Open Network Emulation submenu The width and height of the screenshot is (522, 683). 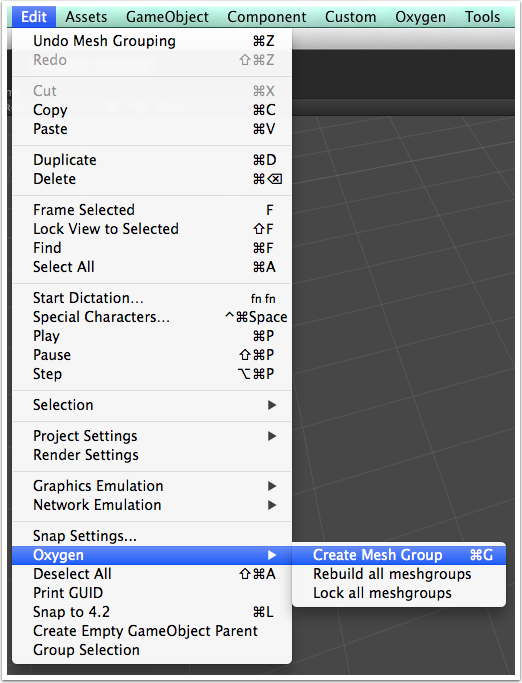tap(152, 505)
